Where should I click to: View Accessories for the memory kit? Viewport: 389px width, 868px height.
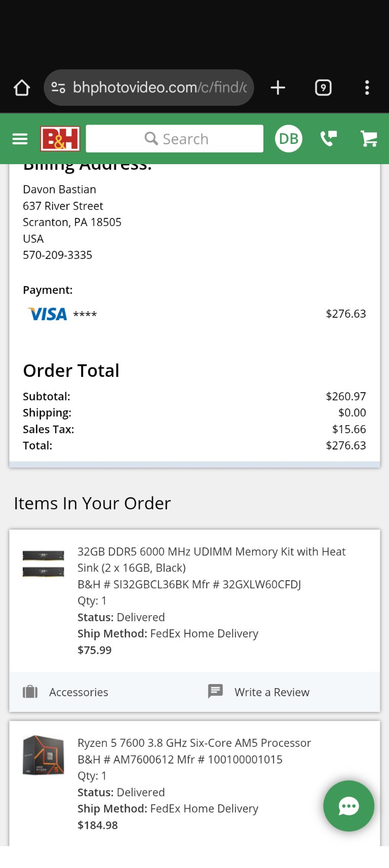pyautogui.click(x=79, y=692)
